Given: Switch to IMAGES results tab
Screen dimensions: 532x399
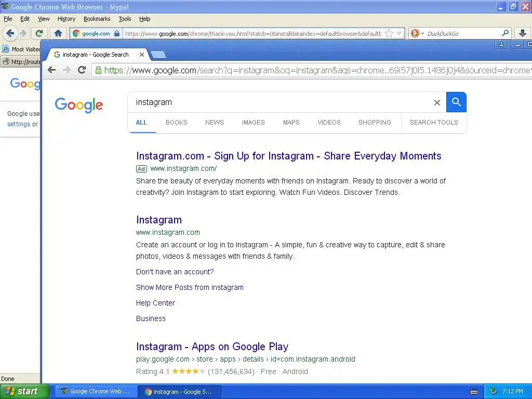Looking at the screenshot, I should 254,123.
